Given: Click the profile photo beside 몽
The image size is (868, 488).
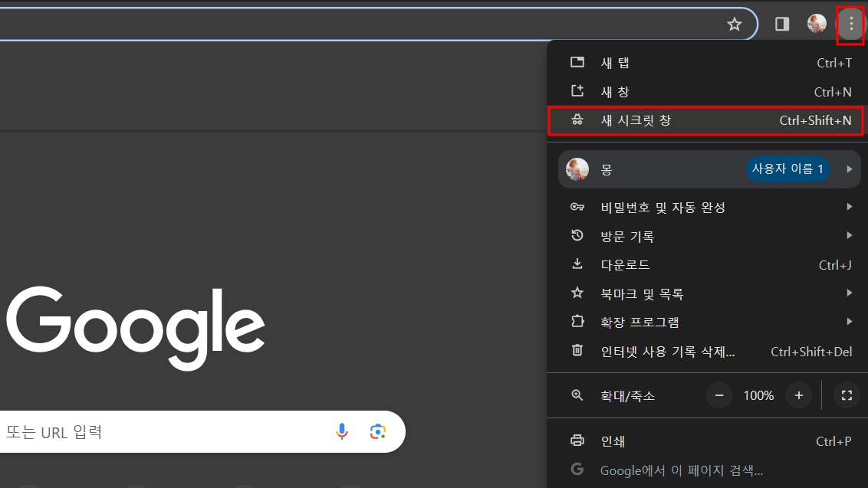Looking at the screenshot, I should (x=577, y=169).
